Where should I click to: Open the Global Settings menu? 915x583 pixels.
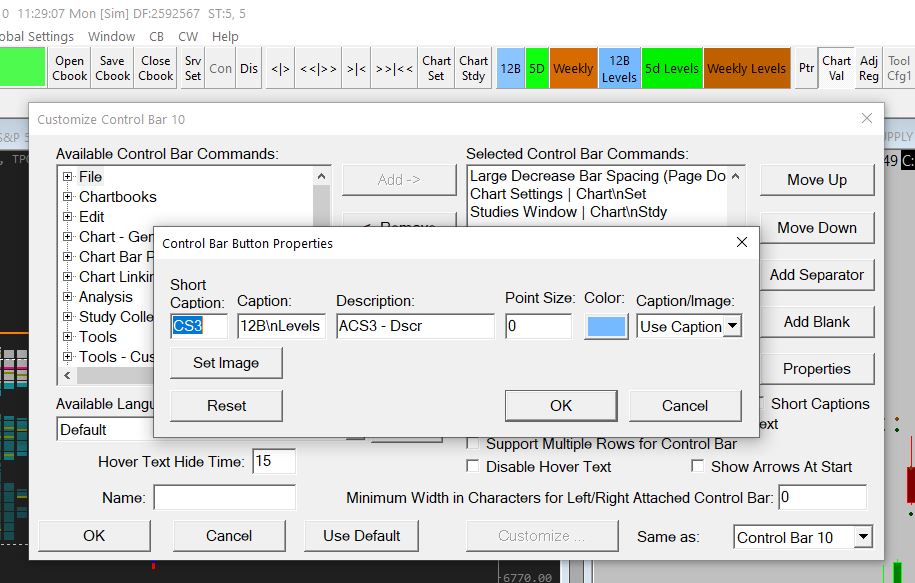tap(37, 36)
